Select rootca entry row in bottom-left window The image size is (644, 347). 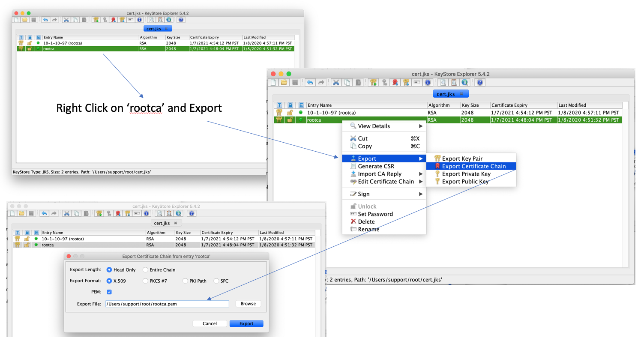pos(164,245)
